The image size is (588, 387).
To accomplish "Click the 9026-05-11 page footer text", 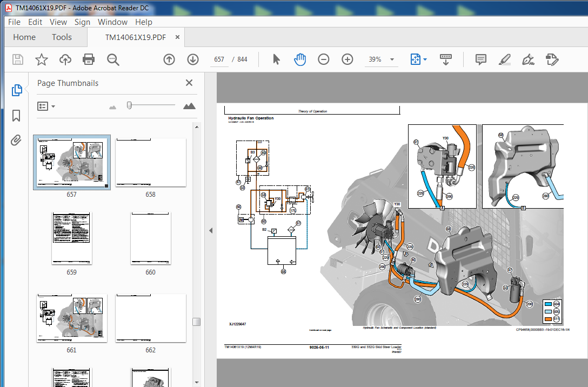I will pyautogui.click(x=319, y=347).
